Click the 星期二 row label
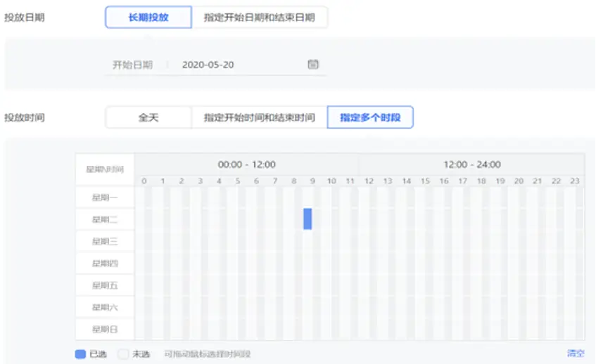 pyautogui.click(x=105, y=219)
